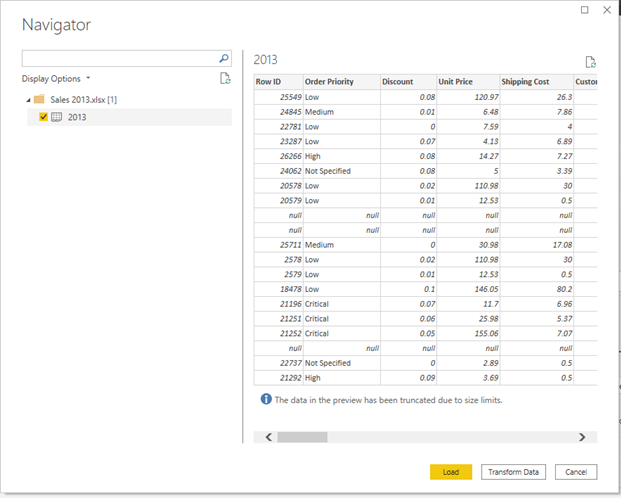Click the left scroll arrow of the preview
The image size is (621, 498).
point(269,437)
